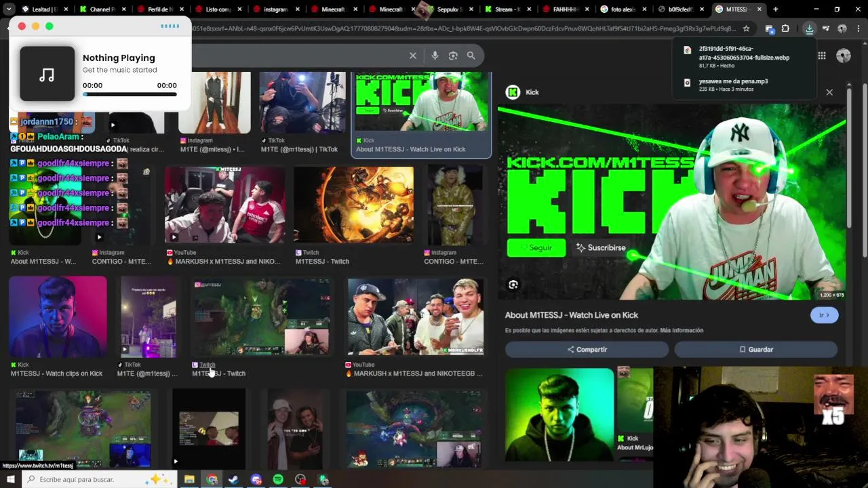
Task: Open the related green hoodie Kick image
Action: click(559, 415)
